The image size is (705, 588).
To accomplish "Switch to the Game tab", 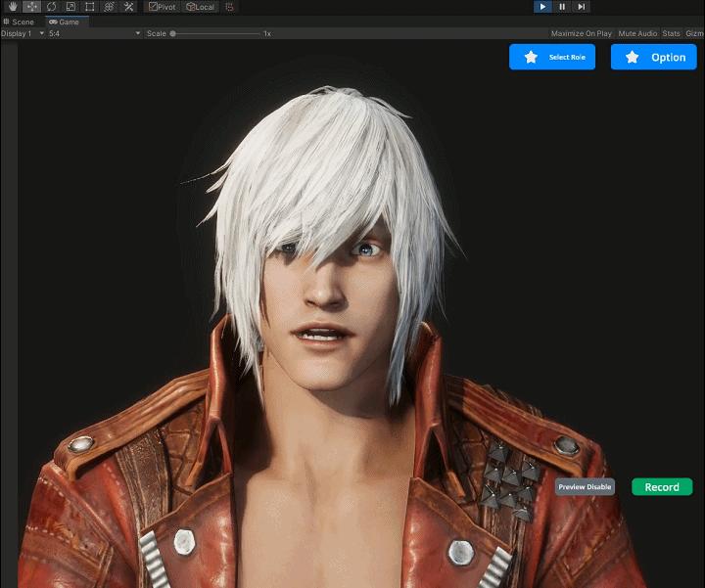I will (64, 22).
